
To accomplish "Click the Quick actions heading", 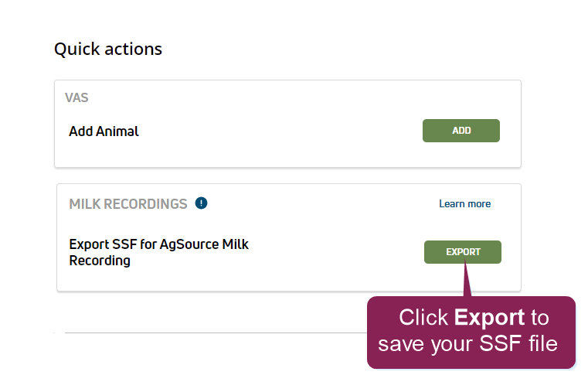I will click(x=108, y=49).
